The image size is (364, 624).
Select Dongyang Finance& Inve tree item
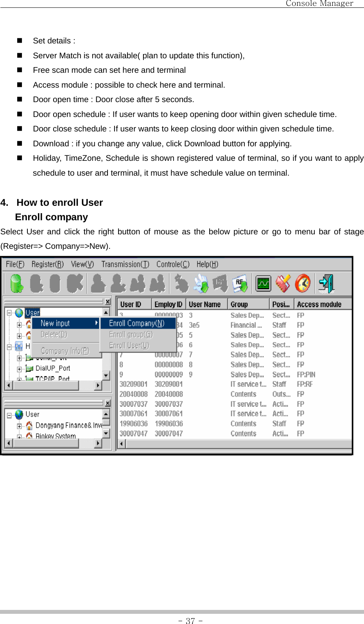tap(69, 425)
